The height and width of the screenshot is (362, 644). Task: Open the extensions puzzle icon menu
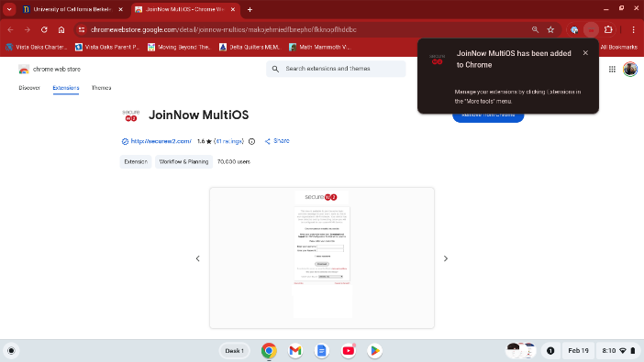tap(608, 29)
